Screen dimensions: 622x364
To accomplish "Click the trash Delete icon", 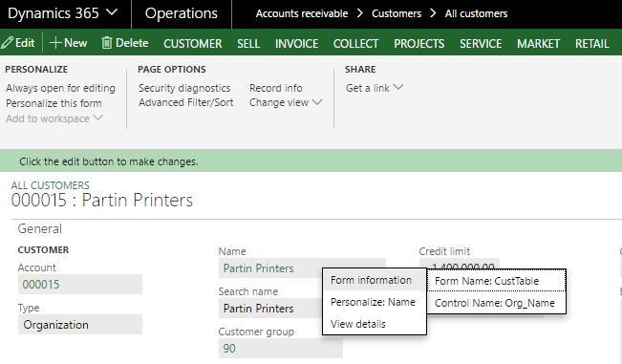I will pos(107,43).
